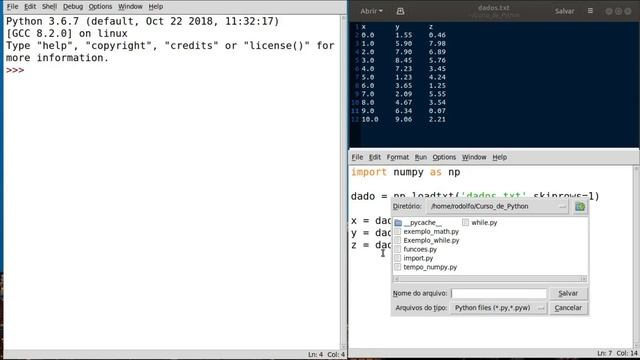Click the new document icon next to Abrir
Screen dimensions: 640x360
pyautogui.click(x=400, y=11)
